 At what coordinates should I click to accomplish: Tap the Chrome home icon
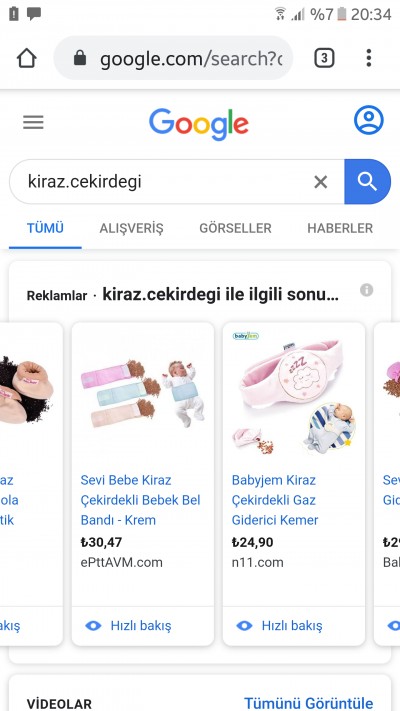pyautogui.click(x=26, y=58)
